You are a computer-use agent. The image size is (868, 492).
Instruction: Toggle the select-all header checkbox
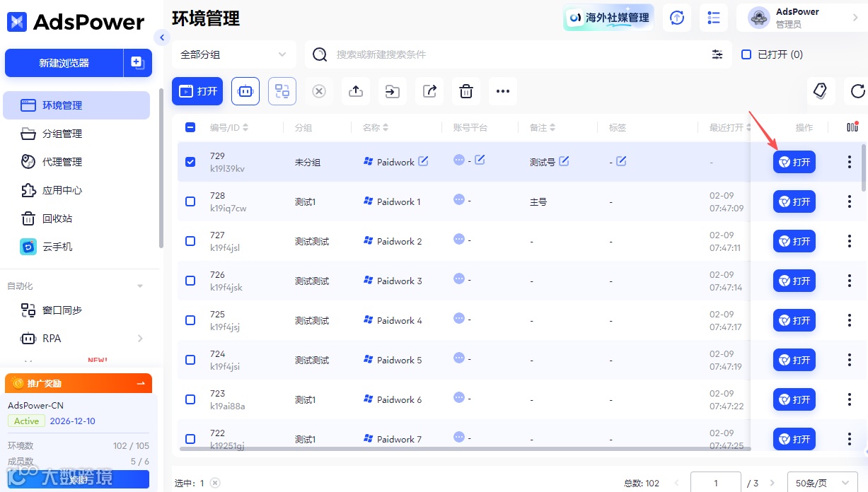(x=190, y=128)
